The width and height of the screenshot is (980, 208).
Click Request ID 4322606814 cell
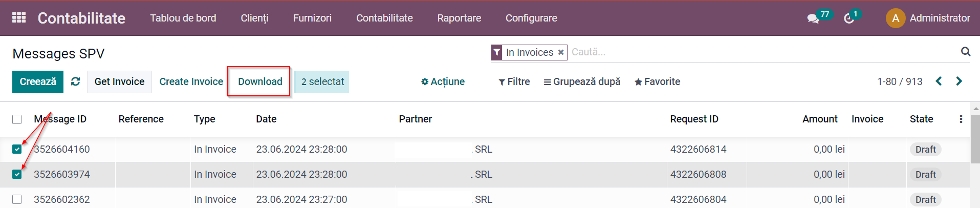click(x=698, y=149)
